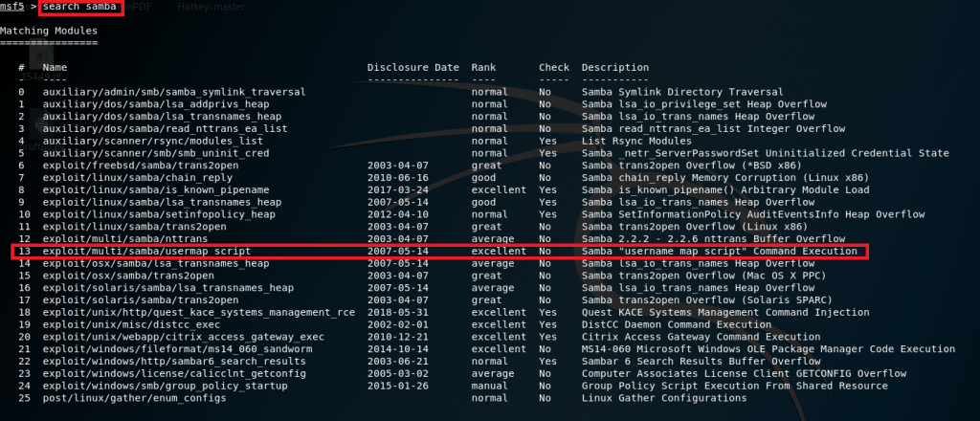
Task: Click the 'Description' column header
Action: 616,68
